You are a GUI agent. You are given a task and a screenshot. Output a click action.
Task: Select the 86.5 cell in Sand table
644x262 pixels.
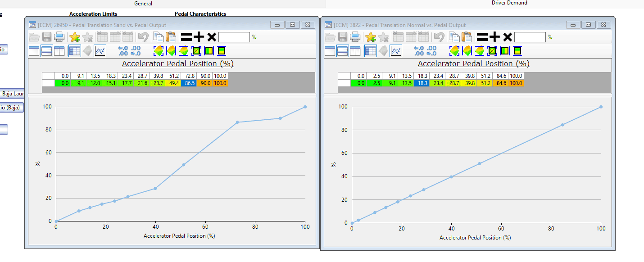click(189, 83)
